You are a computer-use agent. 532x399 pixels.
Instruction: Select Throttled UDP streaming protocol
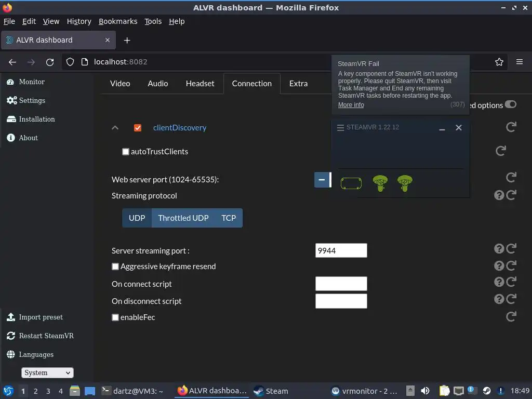tap(183, 218)
